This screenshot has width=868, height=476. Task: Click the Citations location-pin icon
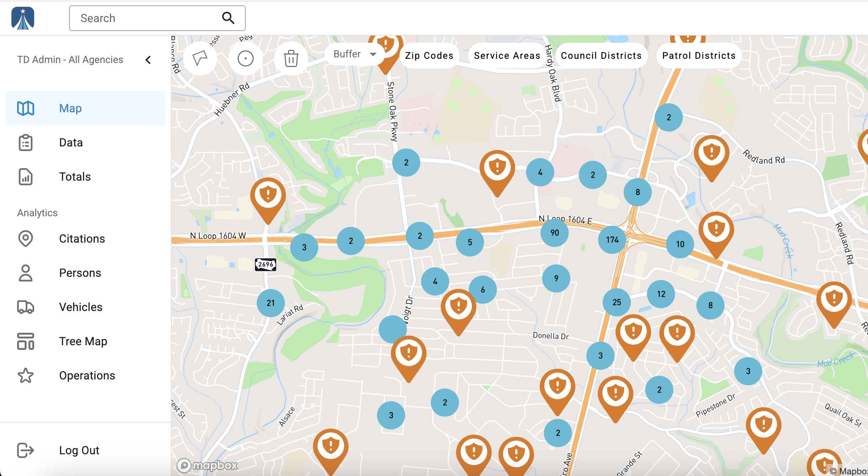[x=26, y=239]
